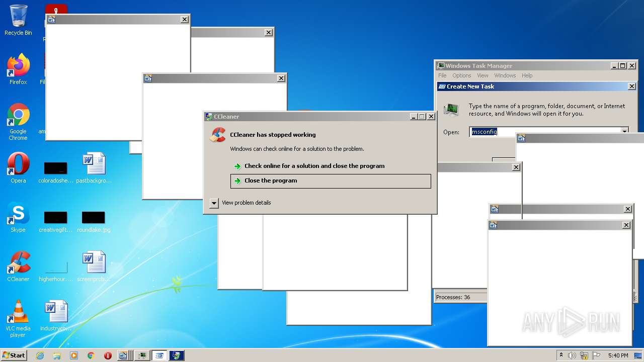Click the Processes: 36 status text

pyautogui.click(x=453, y=297)
